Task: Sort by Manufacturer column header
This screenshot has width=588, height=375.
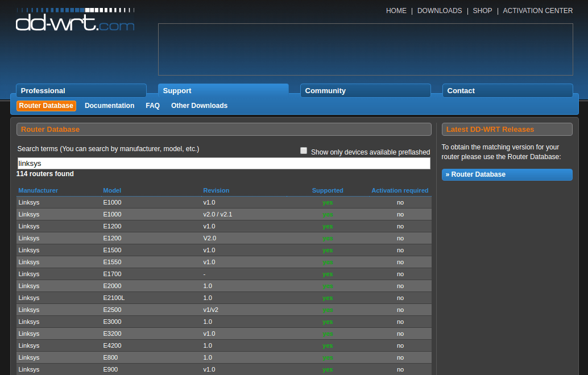Action: 38,190
